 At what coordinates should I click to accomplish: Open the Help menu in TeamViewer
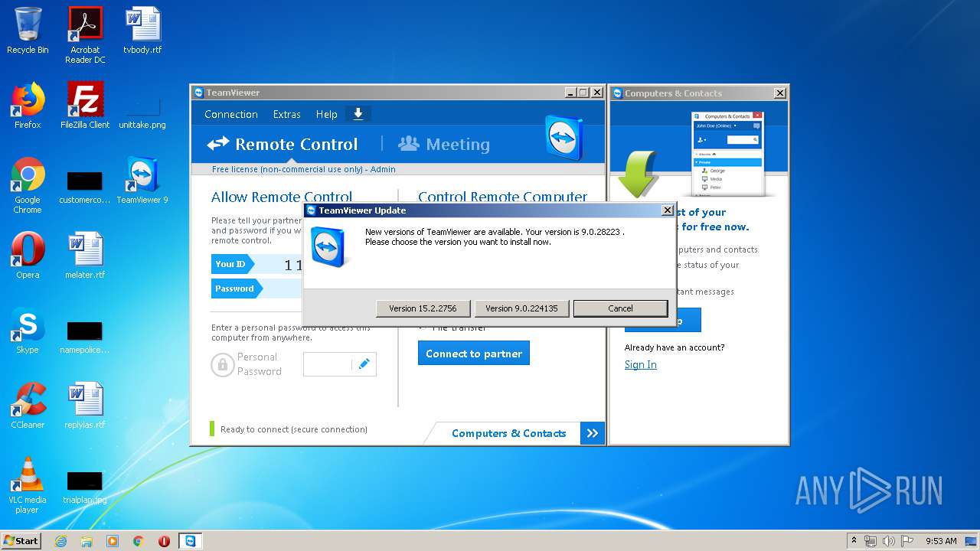(x=326, y=114)
